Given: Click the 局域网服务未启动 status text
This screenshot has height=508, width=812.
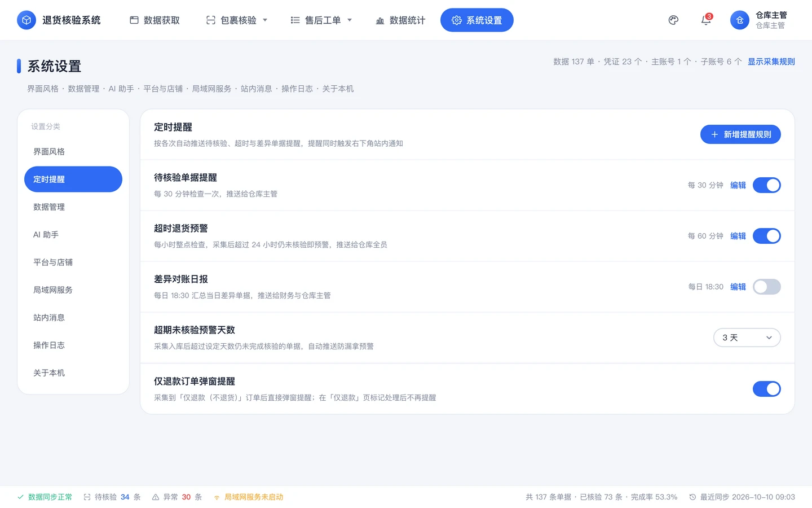Looking at the screenshot, I should 254,497.
